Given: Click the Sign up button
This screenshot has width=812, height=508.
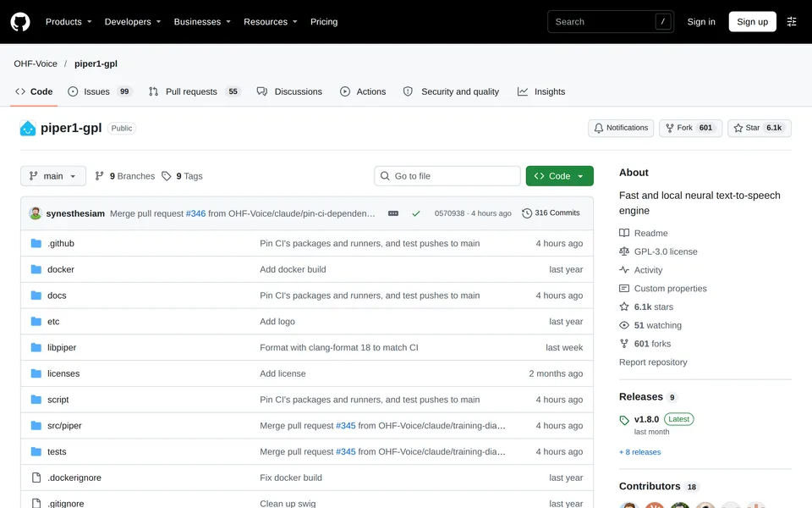Looking at the screenshot, I should pos(752,22).
